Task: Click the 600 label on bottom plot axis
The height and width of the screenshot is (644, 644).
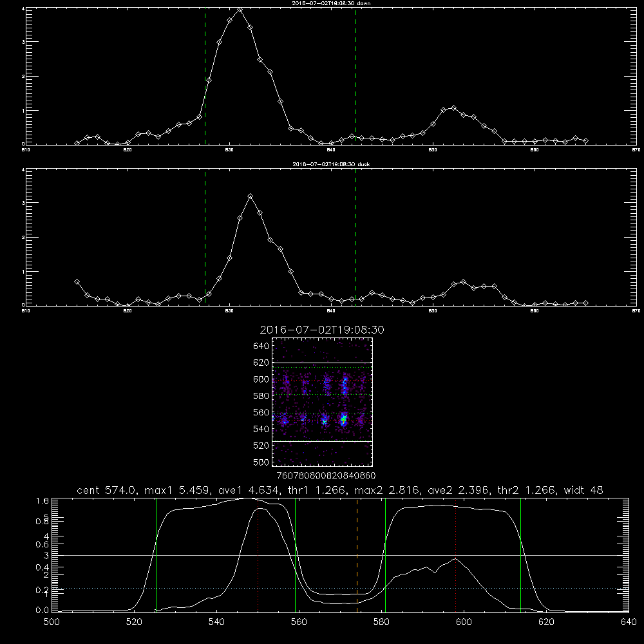Action: (x=464, y=622)
